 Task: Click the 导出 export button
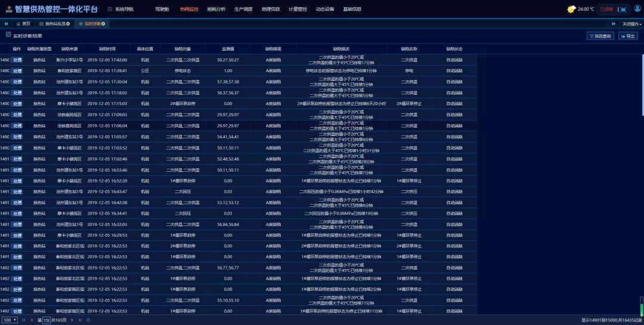pyautogui.click(x=628, y=36)
